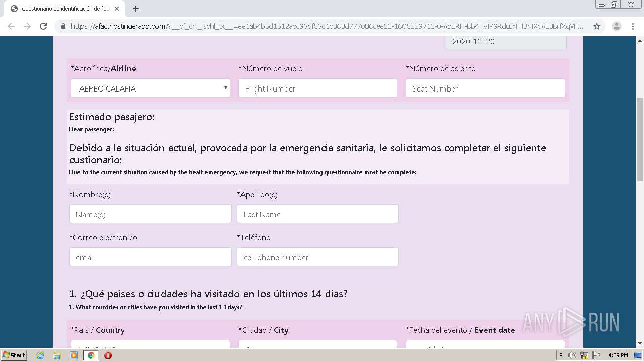Click the 2020-11-20 date field
This screenshot has height=362, width=644.
[506, 43]
